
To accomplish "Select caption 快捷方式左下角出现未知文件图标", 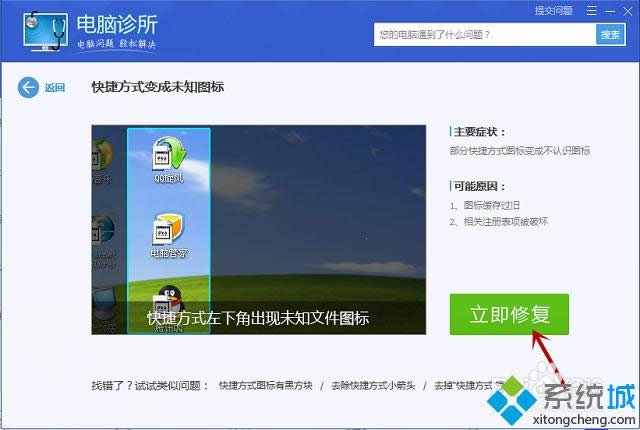I will [258, 318].
